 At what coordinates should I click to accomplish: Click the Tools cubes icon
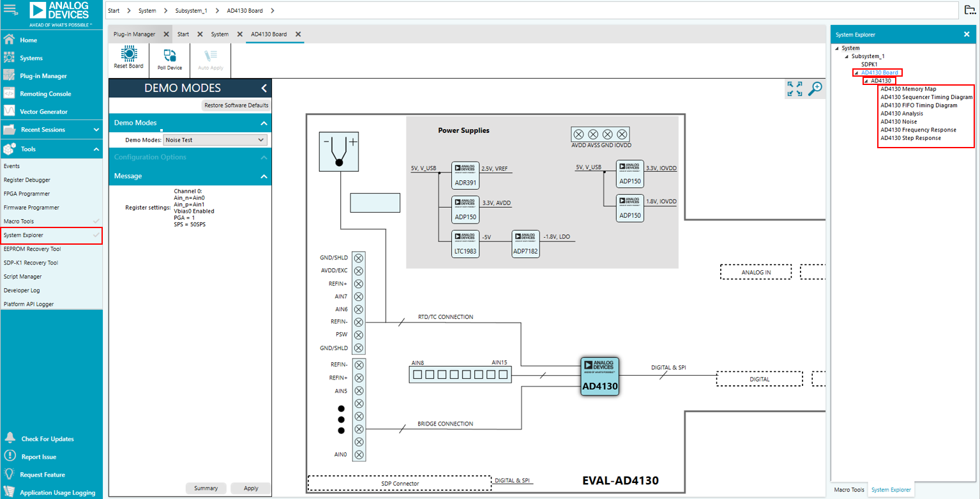10,149
